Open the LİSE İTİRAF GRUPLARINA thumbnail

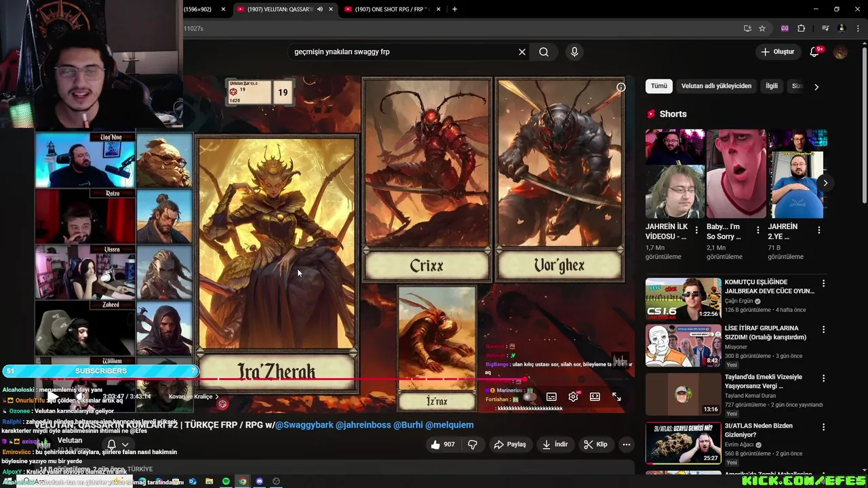coord(683,345)
